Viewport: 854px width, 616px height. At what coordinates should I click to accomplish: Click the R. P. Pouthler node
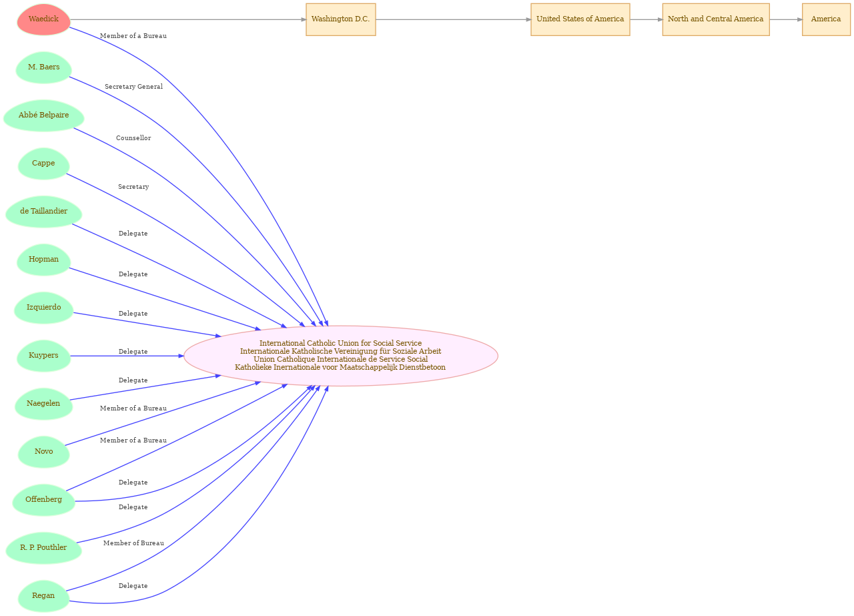43,548
